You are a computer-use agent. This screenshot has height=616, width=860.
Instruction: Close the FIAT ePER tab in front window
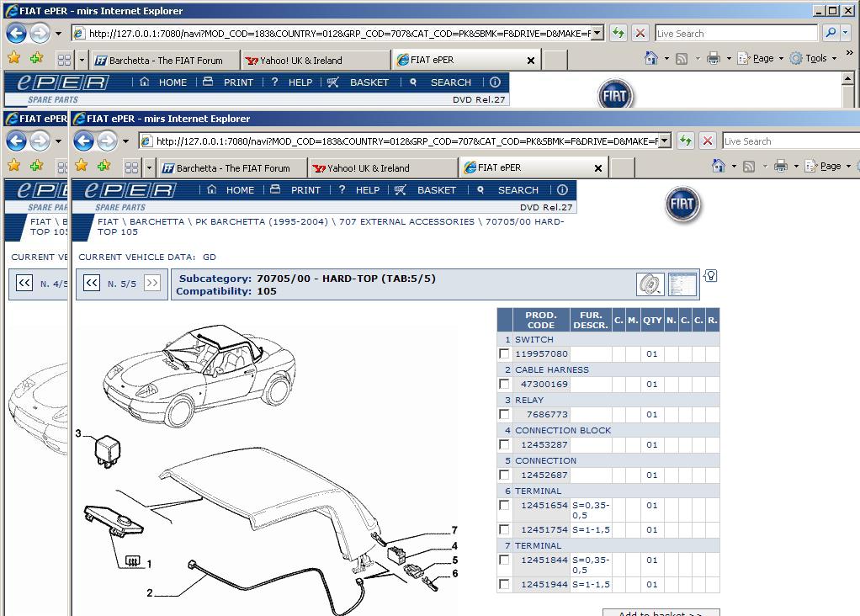[x=598, y=168]
